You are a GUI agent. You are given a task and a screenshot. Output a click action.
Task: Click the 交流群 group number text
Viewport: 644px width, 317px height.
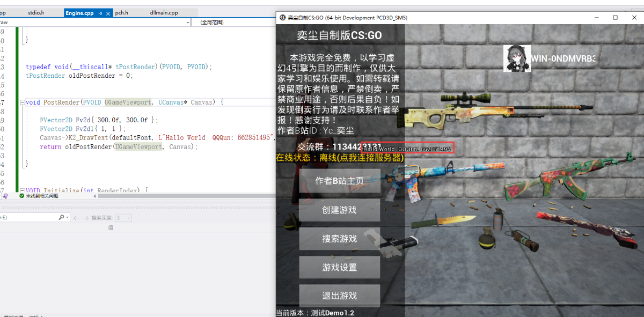tap(339, 146)
